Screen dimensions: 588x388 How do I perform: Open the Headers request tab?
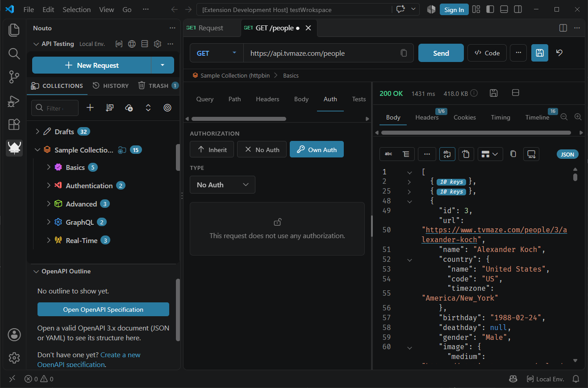[267, 99]
